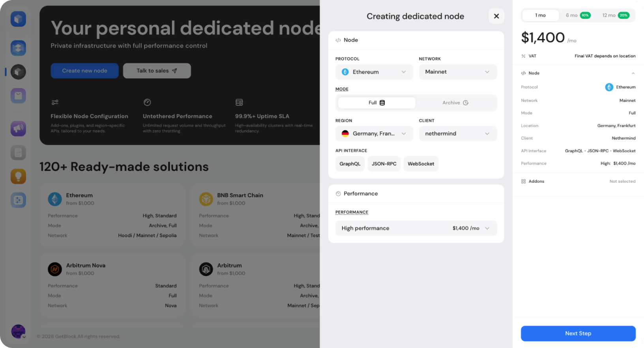Select the stacked layers icon in sidebar
This screenshot has width=644, height=348.
(18, 48)
